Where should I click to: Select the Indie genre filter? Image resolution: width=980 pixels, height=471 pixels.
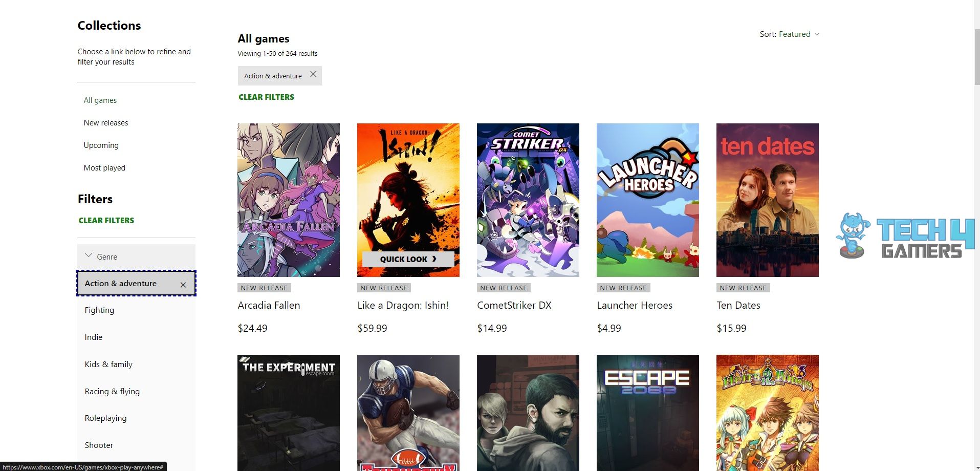94,337
